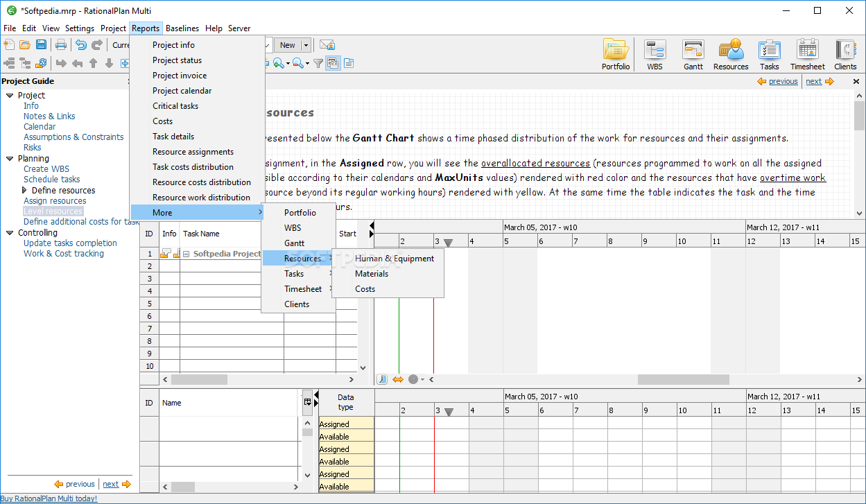Close the guide panel with X
The image size is (866, 504).
856,81
